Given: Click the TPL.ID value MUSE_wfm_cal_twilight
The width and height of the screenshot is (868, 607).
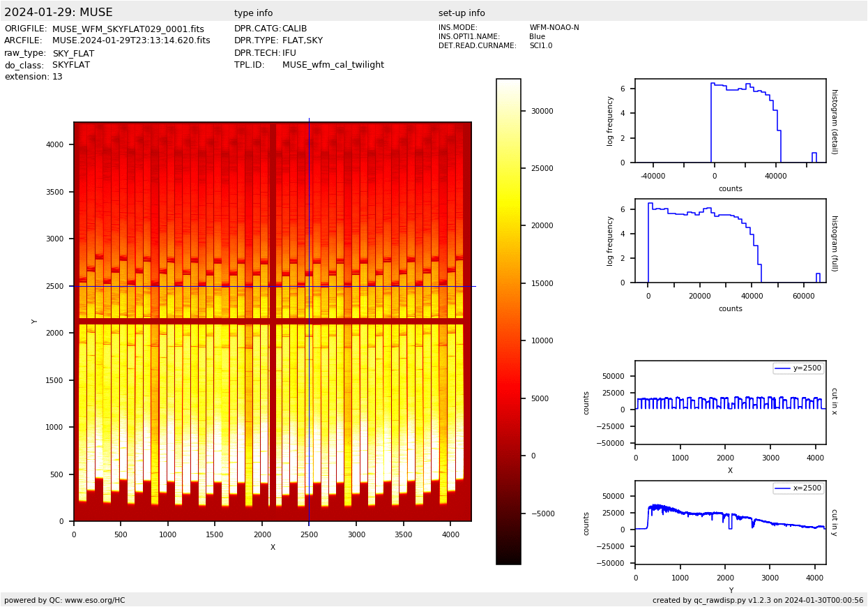Looking at the screenshot, I should 333,65.
